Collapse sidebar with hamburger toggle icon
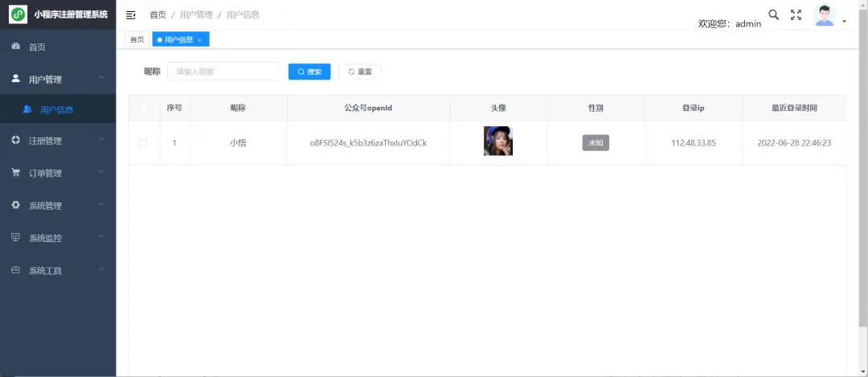Viewport: 868px width, 377px height. coord(131,15)
